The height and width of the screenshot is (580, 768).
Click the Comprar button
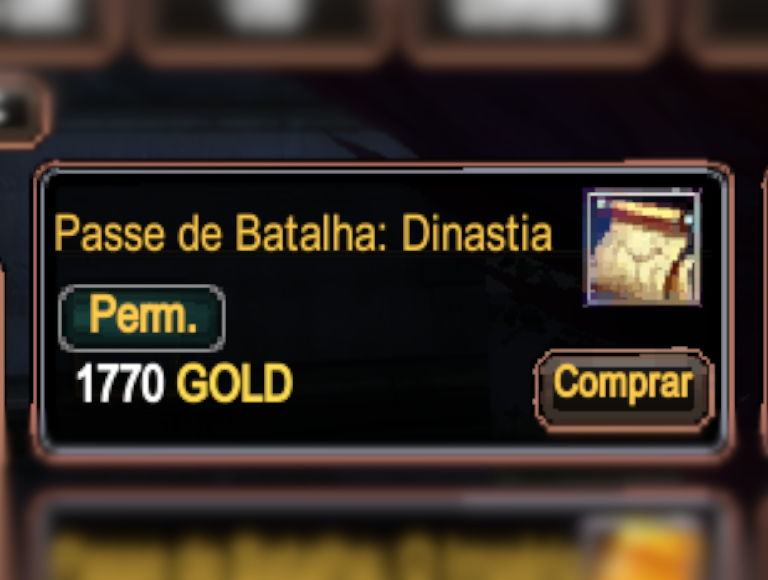point(624,390)
